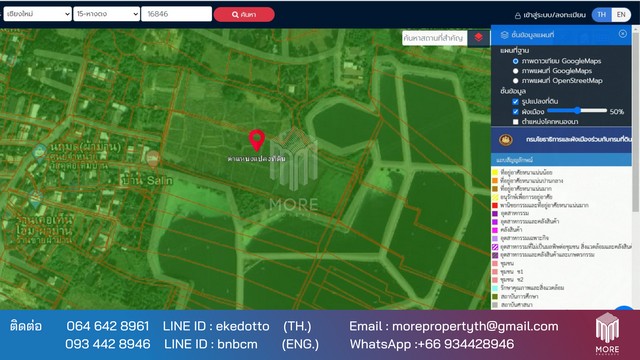Switch the language to TH
Image resolution: width=640 pixels, height=360 pixels.
602,15
